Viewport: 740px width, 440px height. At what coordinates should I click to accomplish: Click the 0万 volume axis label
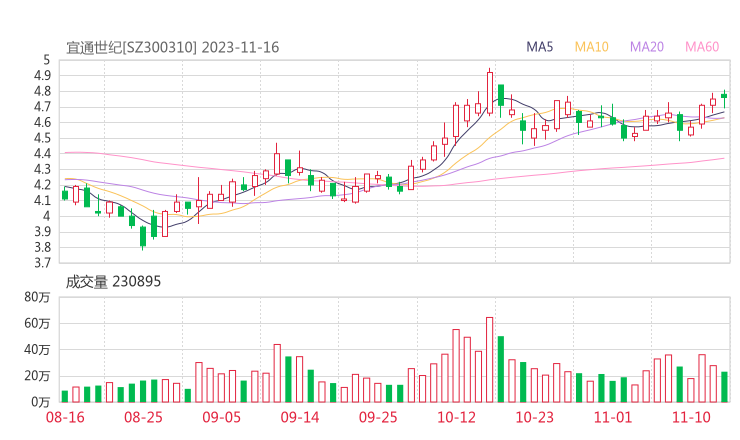click(x=40, y=402)
